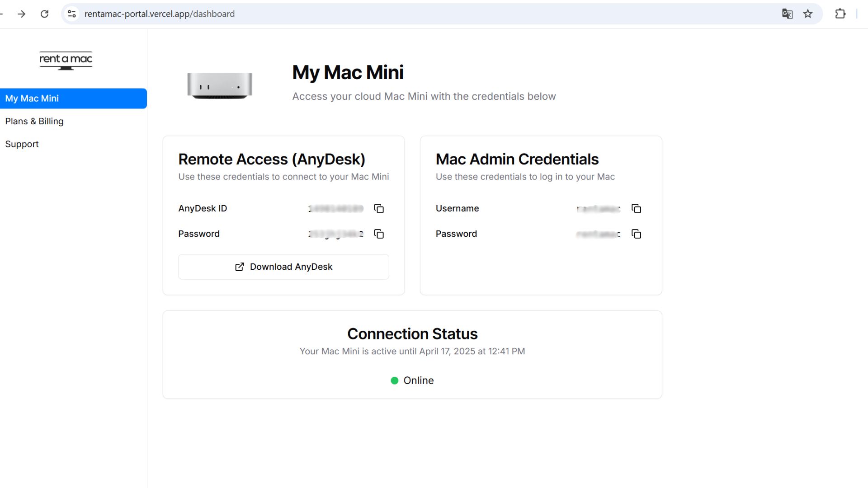
Task: Open the Support page in sidebar
Action: tap(22, 144)
